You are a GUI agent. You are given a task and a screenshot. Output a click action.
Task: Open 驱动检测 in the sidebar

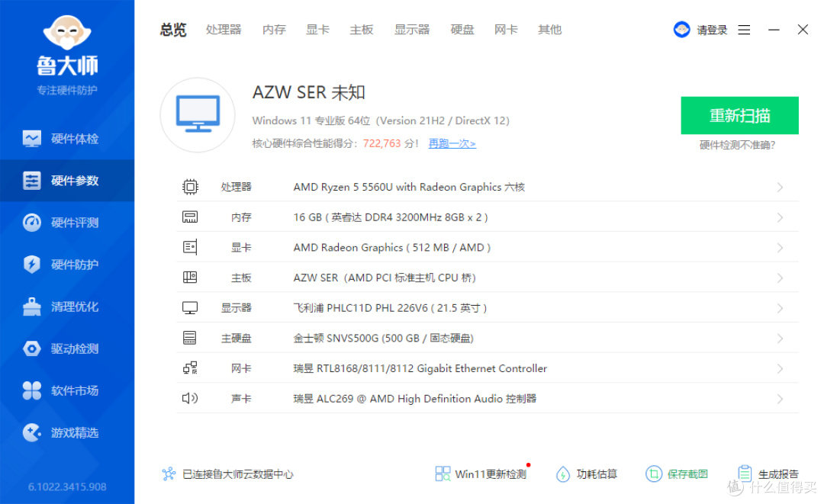[x=67, y=348]
